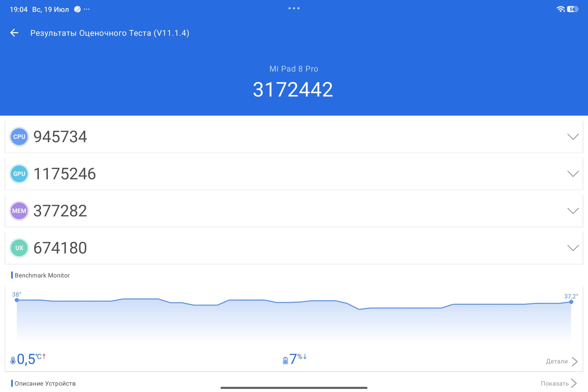Expand the UX 674180 score row
Image resolution: width=588 pixels, height=392 pixels.
pos(294,248)
